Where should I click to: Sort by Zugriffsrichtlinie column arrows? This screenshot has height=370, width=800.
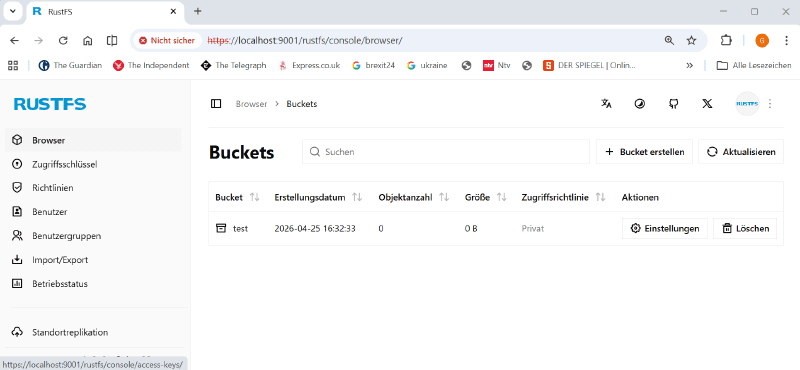pyautogui.click(x=601, y=198)
